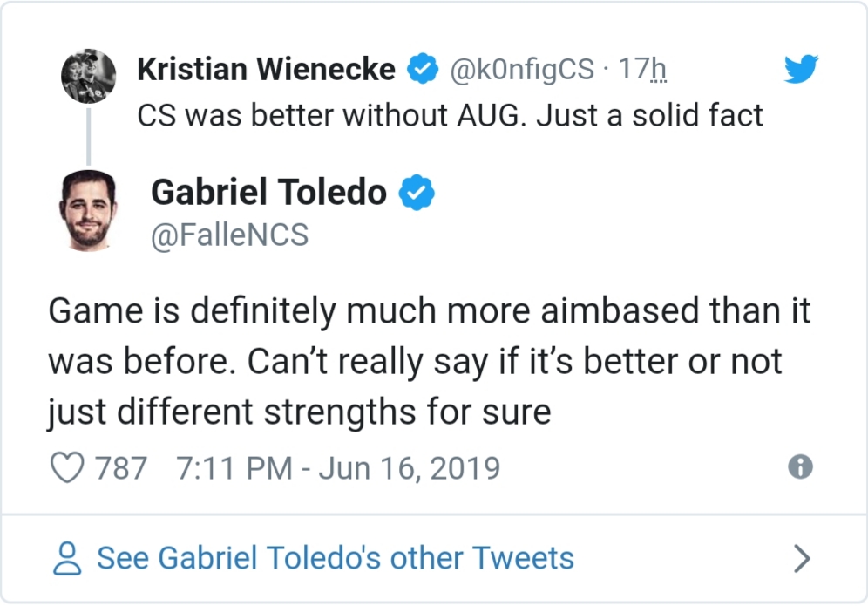Visit the @FalleNCS handle

[229, 235]
